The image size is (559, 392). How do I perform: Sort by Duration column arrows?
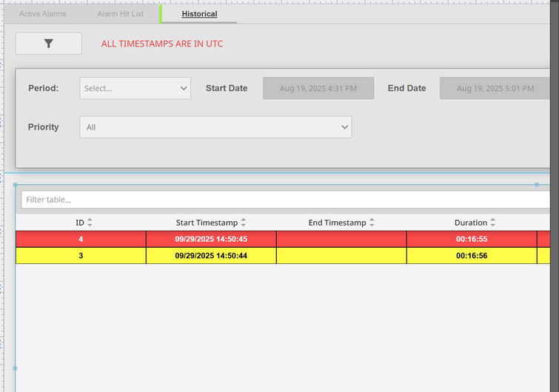(493, 223)
